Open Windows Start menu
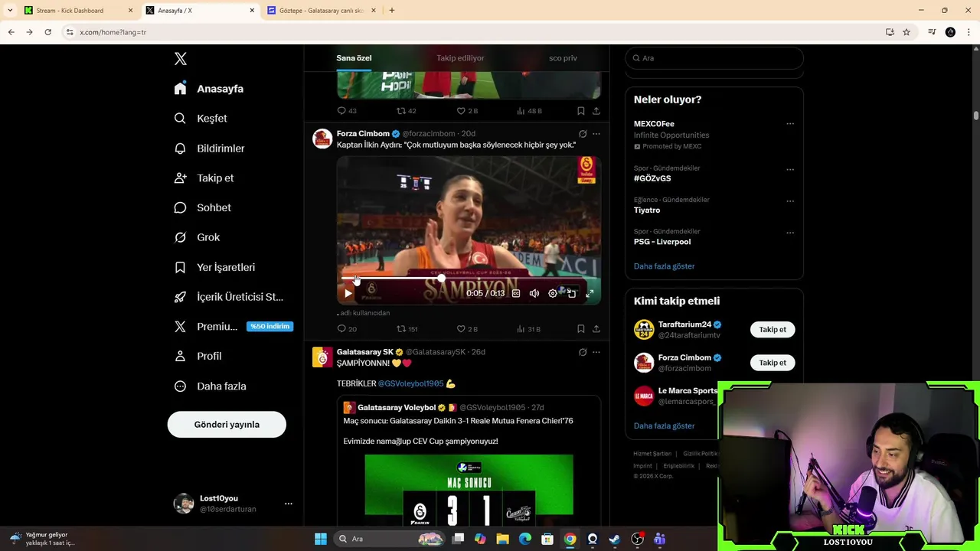Viewport: 980px width, 551px height. pos(321,539)
